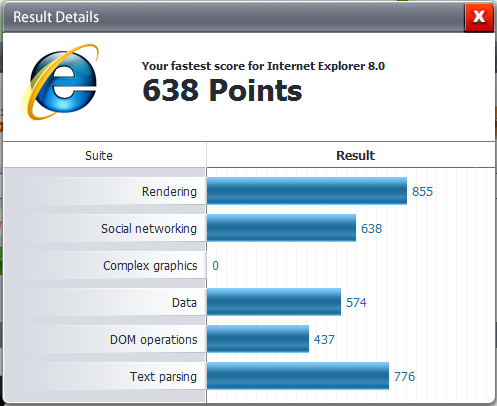Viewport: 497px width, 406px height.
Task: Click the Internet Explorer logo icon
Action: pyautogui.click(x=60, y=82)
